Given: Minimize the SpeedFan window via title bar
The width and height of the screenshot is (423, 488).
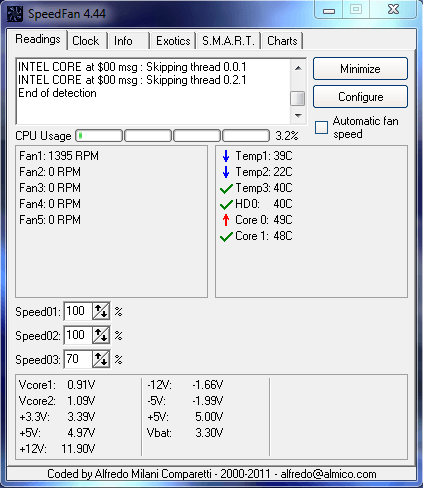Looking at the screenshot, I should (329, 11).
